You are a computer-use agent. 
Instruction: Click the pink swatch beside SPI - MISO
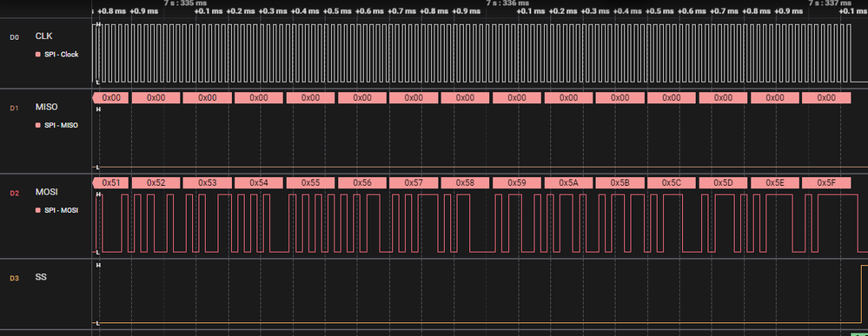point(37,125)
